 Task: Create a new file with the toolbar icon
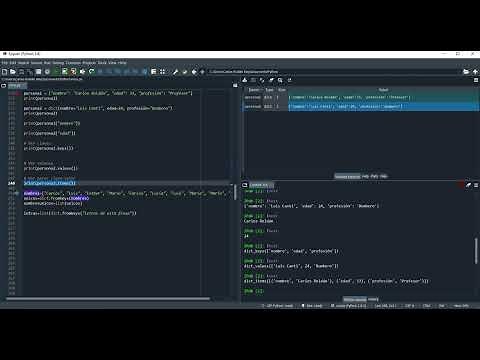4,72
